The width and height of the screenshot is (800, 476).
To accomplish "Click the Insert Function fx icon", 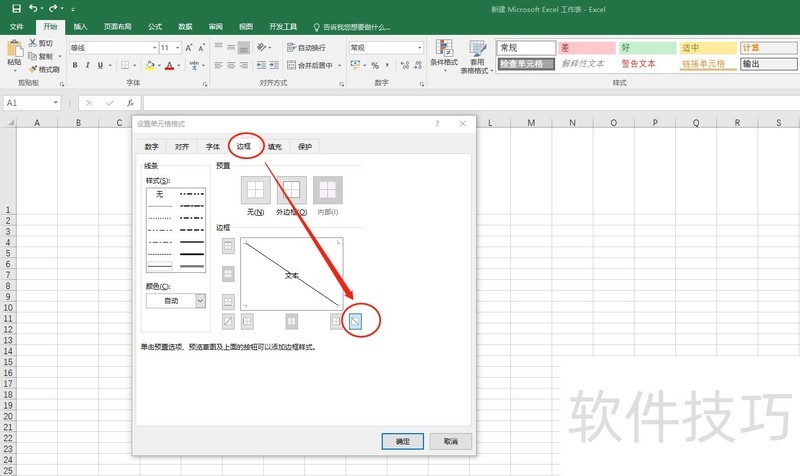I will [130, 103].
